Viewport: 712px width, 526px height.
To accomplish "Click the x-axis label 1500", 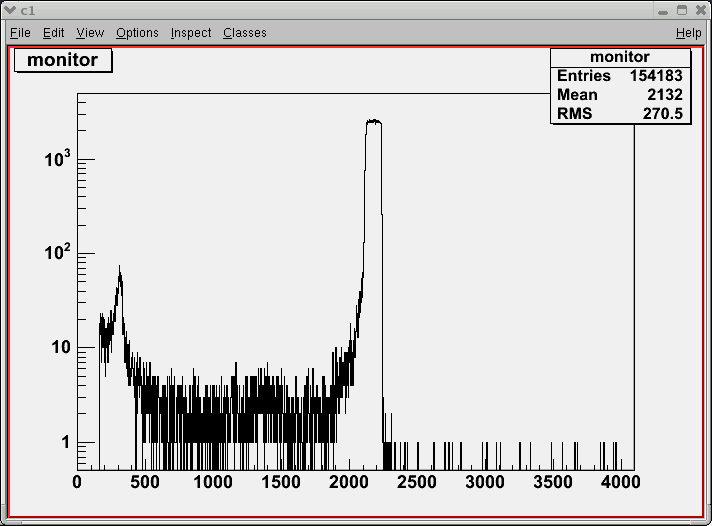I will point(281,482).
